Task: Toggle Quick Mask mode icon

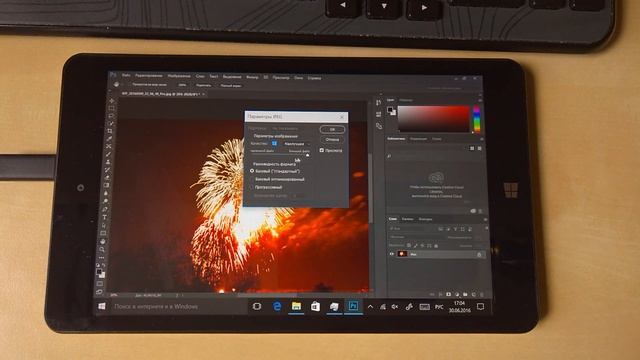Action: pos(100,284)
